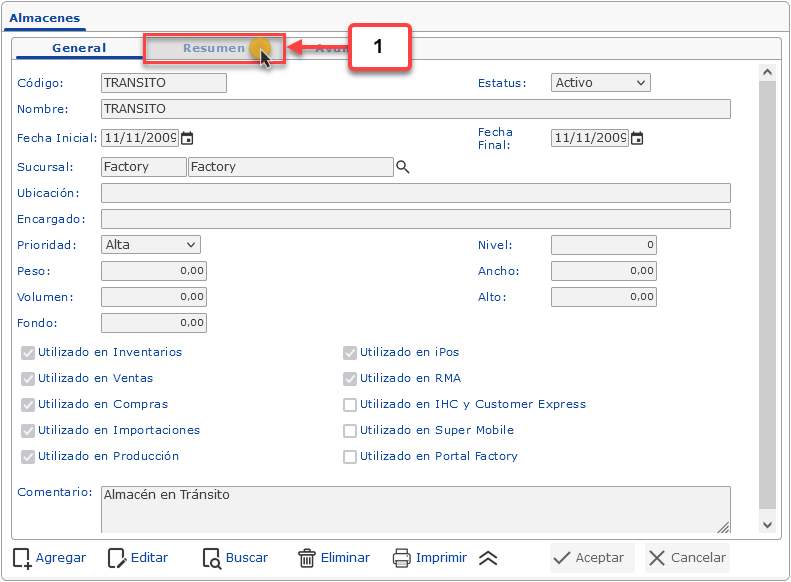Click the Comentario text area
Viewport: 791px width, 582px height.
pos(416,510)
